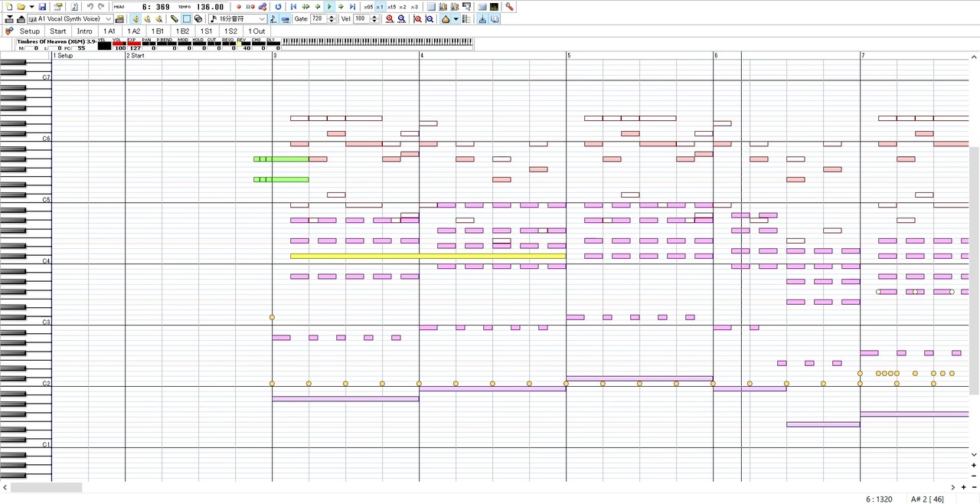This screenshot has height=504, width=980.
Task: Click the undo arrow icon
Action: pos(90,7)
